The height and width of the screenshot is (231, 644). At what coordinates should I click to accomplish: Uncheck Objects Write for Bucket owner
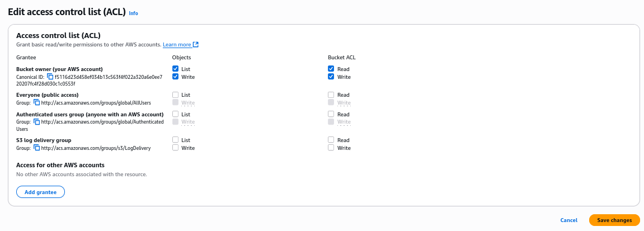tap(175, 77)
